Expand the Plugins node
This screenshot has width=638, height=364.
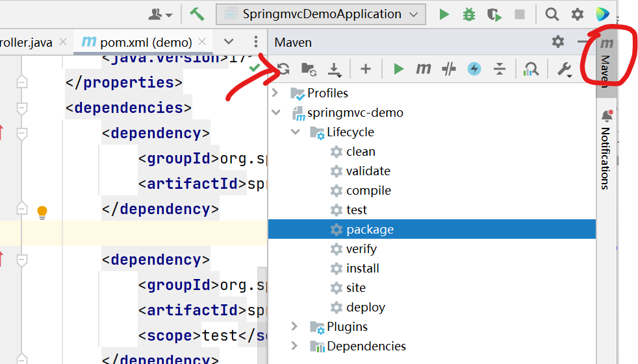coord(294,326)
